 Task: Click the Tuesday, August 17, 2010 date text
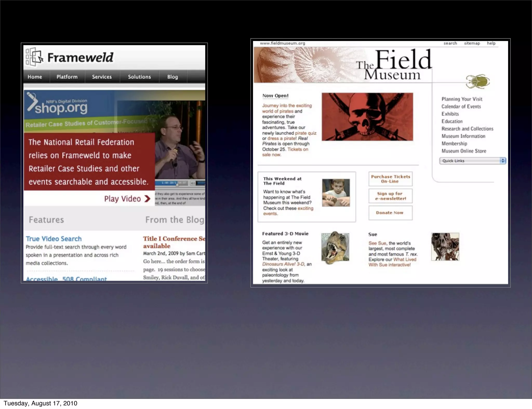point(40,403)
